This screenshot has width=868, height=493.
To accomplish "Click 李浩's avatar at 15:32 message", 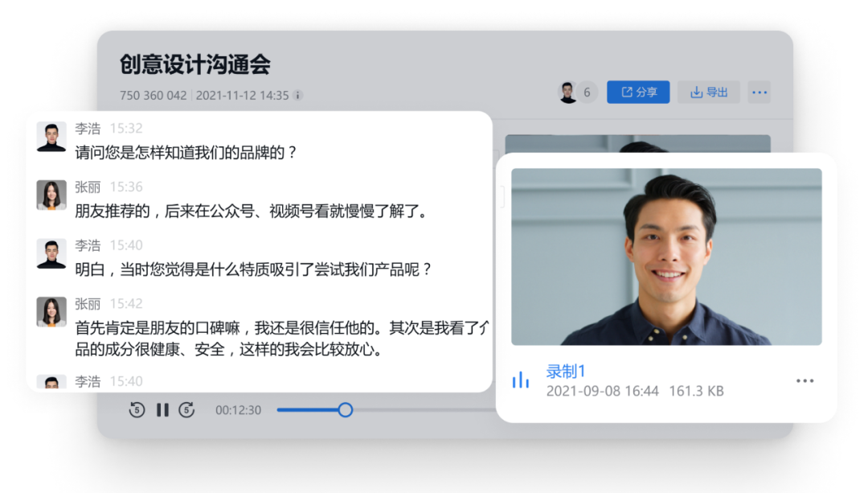I will tap(51, 137).
